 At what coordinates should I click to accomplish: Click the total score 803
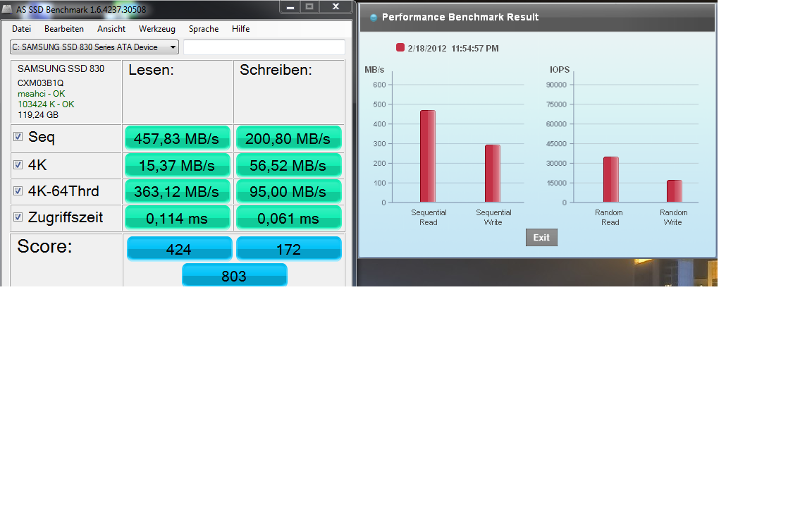click(234, 275)
